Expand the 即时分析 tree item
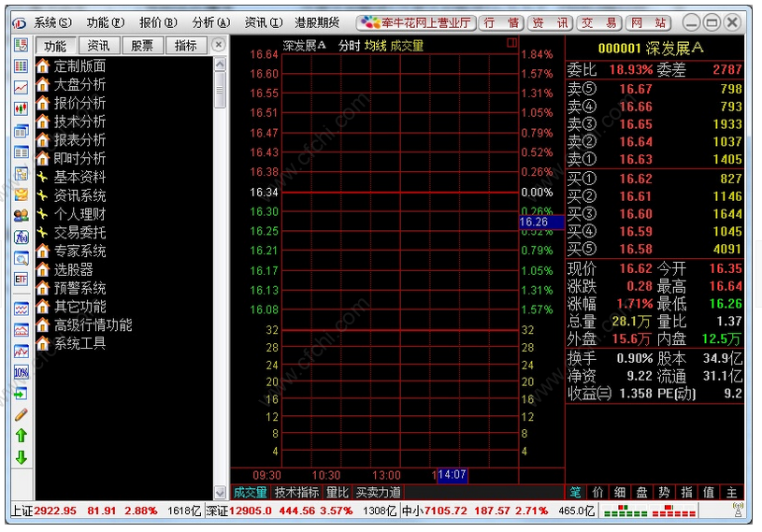The height and width of the screenshot is (532, 762). click(71, 158)
